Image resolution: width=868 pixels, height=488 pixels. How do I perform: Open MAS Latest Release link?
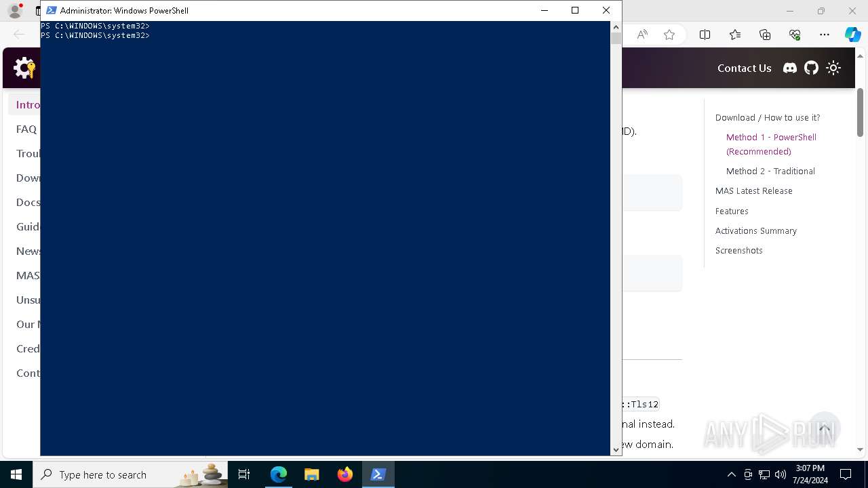pos(753,191)
